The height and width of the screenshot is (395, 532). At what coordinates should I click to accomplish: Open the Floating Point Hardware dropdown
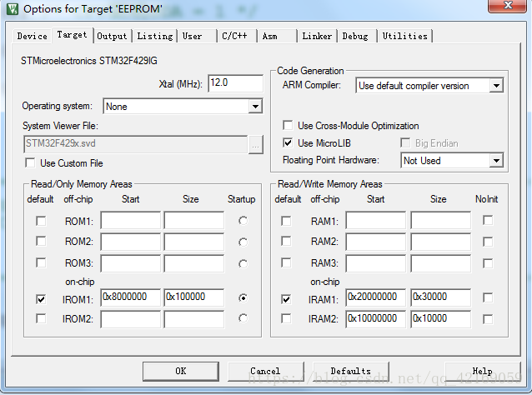[x=496, y=161]
